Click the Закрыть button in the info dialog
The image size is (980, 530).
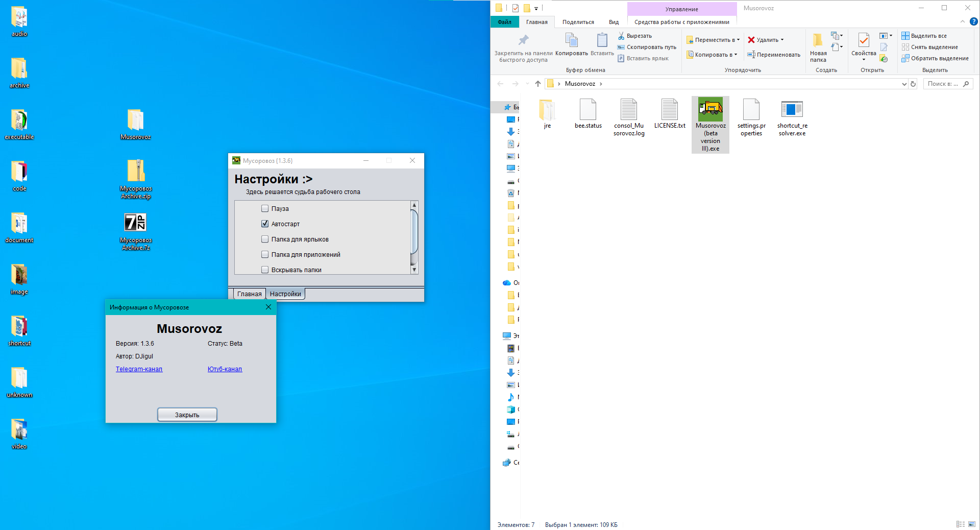[x=187, y=415]
